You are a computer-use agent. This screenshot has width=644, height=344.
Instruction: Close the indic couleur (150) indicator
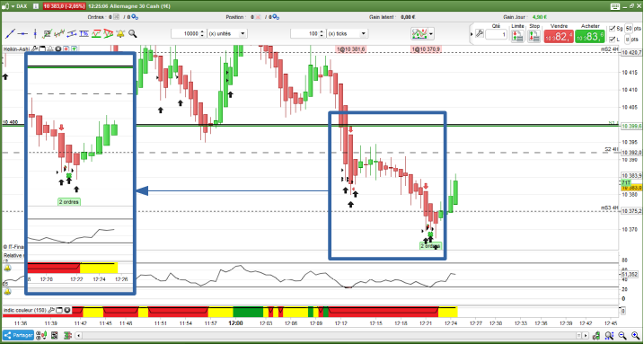pos(67,311)
